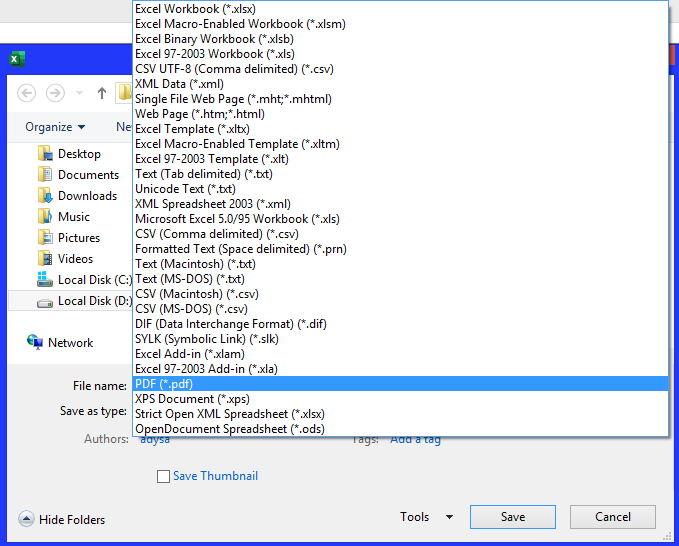Click the Back navigation arrow
Screen dimensions: 679x546
[x=27, y=93]
